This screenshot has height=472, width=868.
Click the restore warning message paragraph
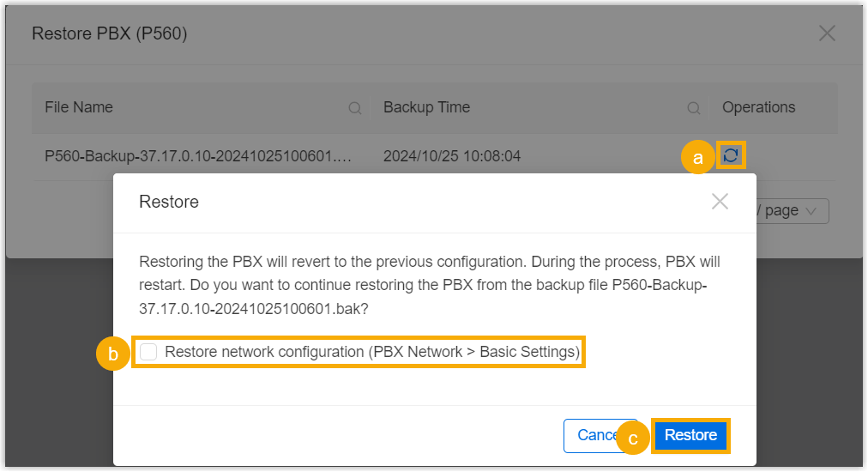coord(429,285)
